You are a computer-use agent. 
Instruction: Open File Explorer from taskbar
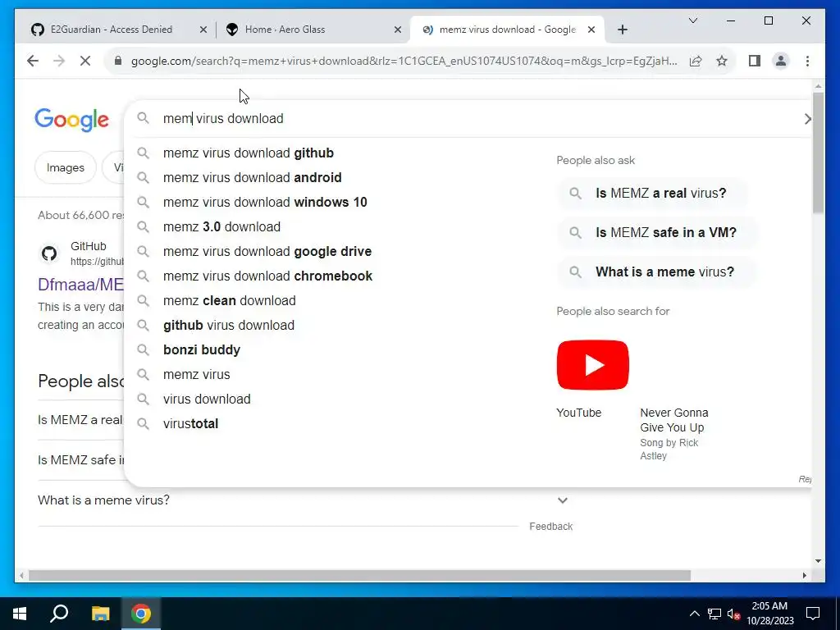[100, 614]
